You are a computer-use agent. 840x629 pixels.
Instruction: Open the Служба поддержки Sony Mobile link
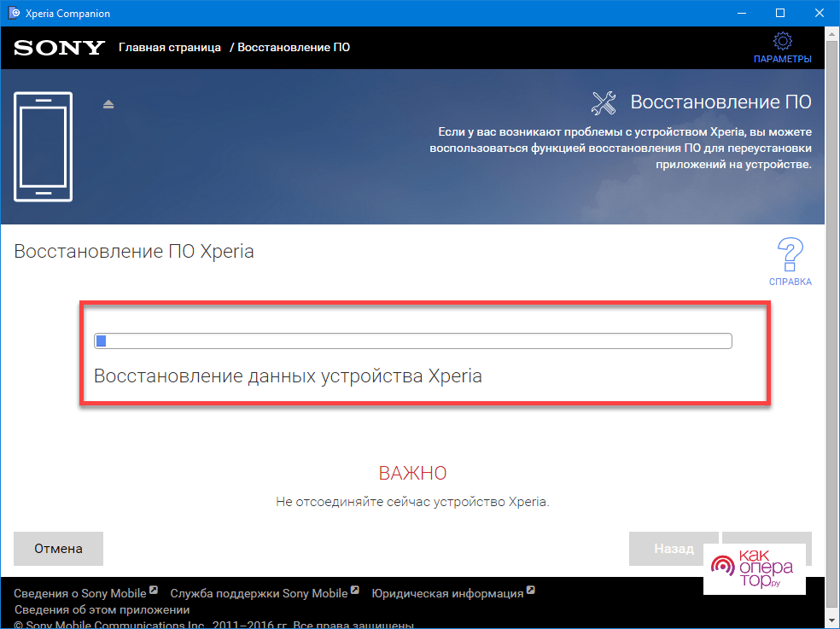tap(259, 593)
